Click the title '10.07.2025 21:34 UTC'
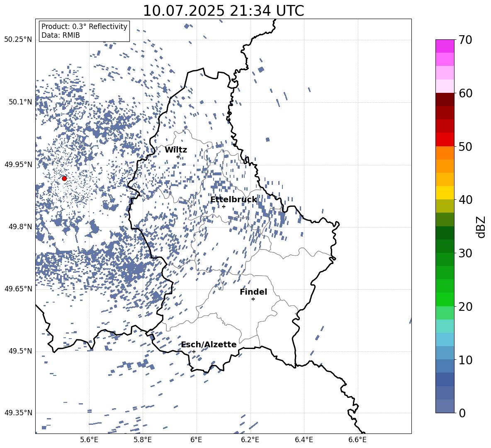Viewport: 491px width, 448px height. 223,11
